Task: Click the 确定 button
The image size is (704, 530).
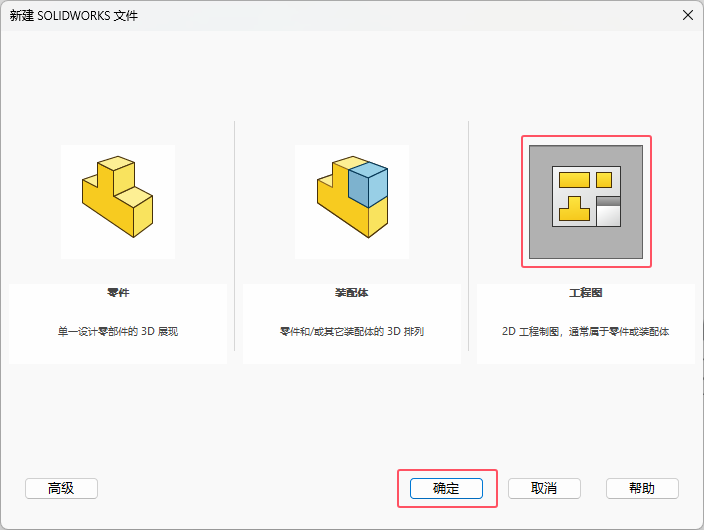Action: pos(446,488)
